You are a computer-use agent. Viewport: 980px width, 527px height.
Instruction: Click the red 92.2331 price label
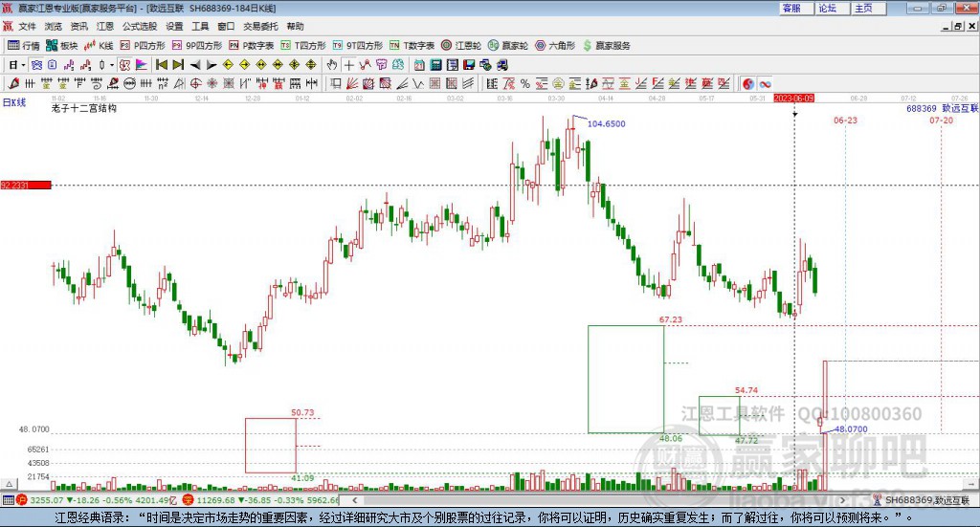pos(26,185)
